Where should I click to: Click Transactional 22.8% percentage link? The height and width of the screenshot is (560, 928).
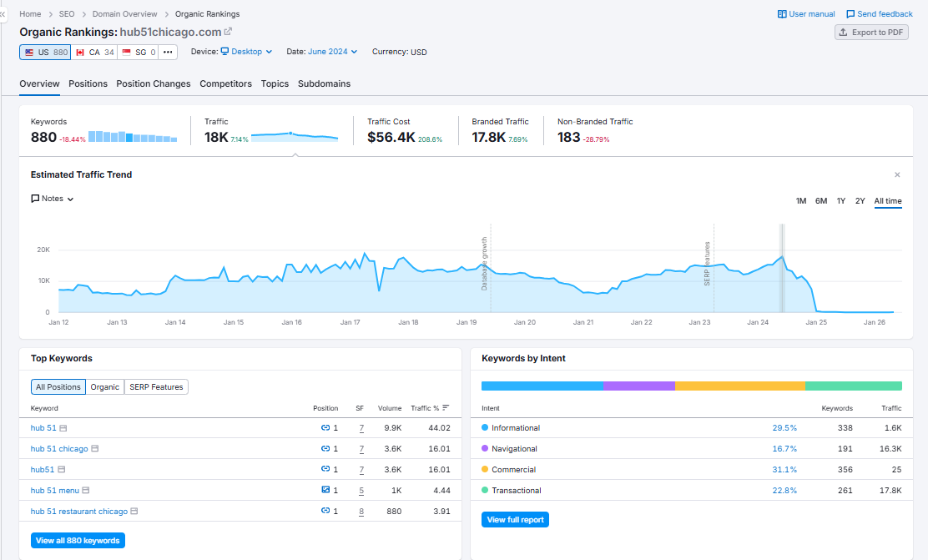coord(784,490)
